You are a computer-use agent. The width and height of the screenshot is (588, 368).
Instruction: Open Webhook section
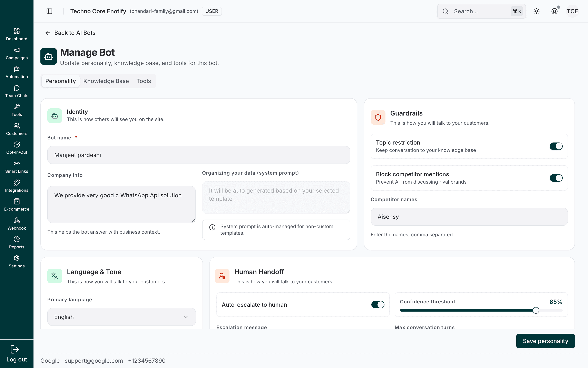click(17, 224)
